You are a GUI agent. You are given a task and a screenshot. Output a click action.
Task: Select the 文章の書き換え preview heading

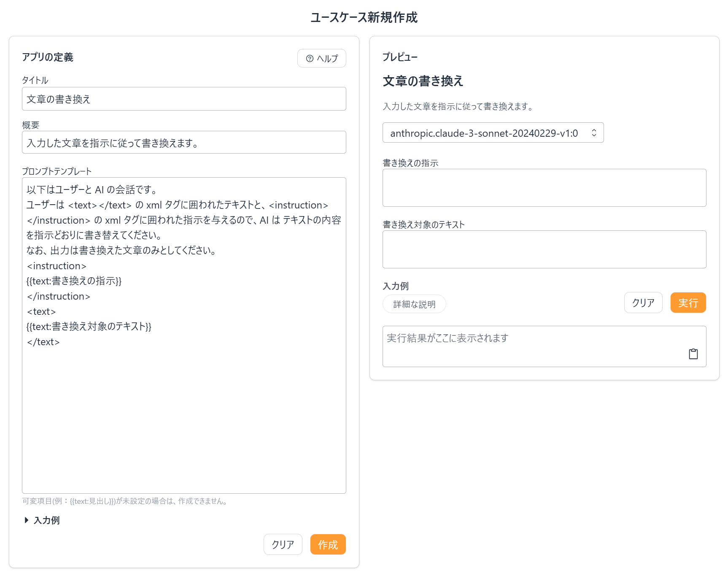[x=423, y=81]
